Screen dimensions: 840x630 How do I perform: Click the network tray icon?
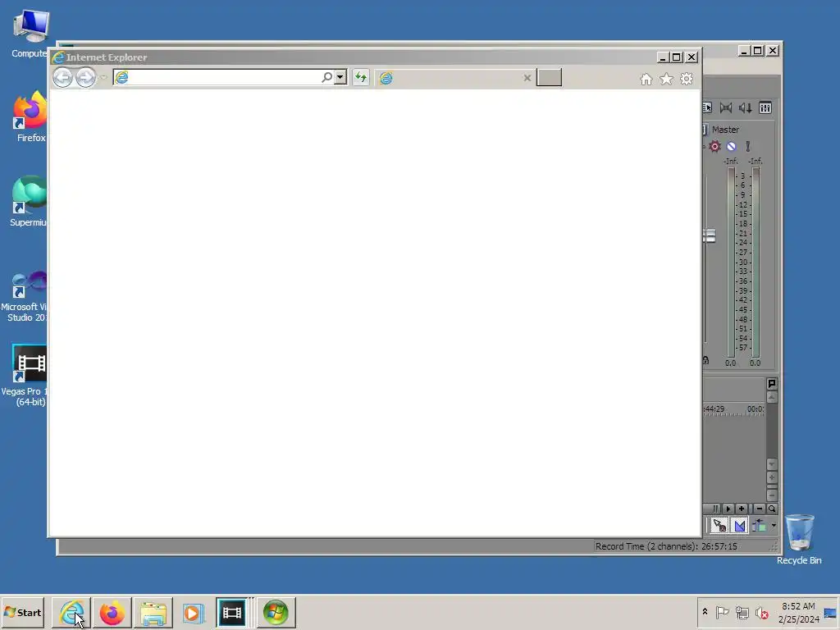[742, 612]
